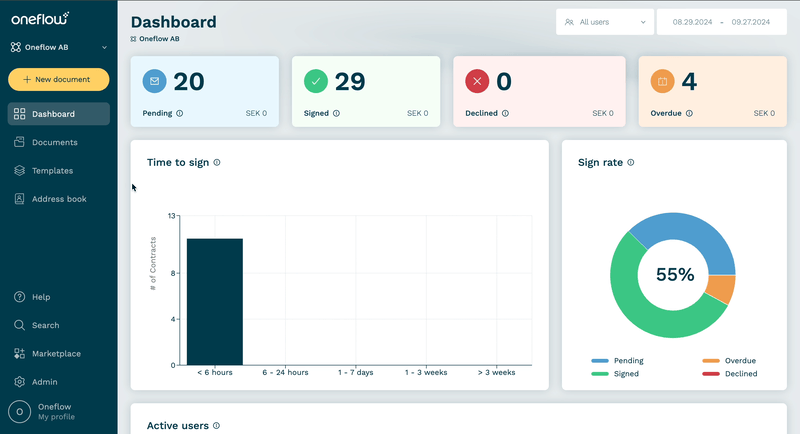Click the 55% value in donut center
Screen dimensions: 800x434
[x=675, y=274]
